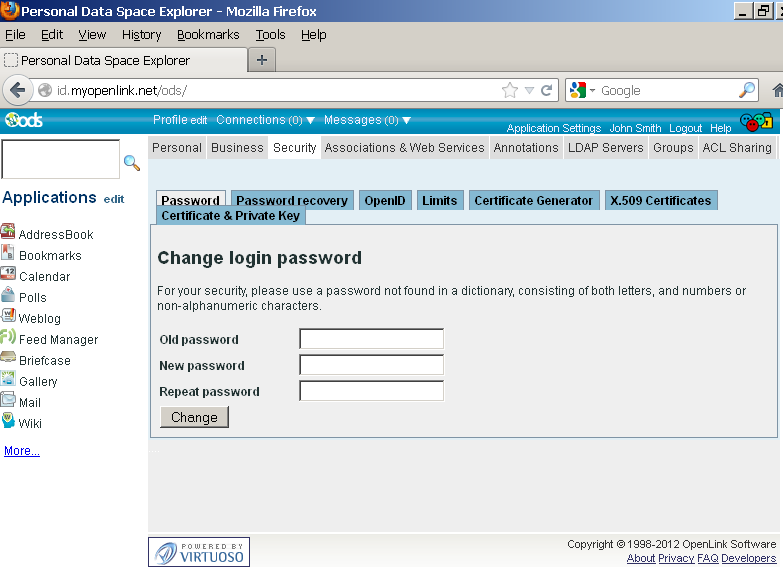Reload page using the refresh icon

click(547, 90)
